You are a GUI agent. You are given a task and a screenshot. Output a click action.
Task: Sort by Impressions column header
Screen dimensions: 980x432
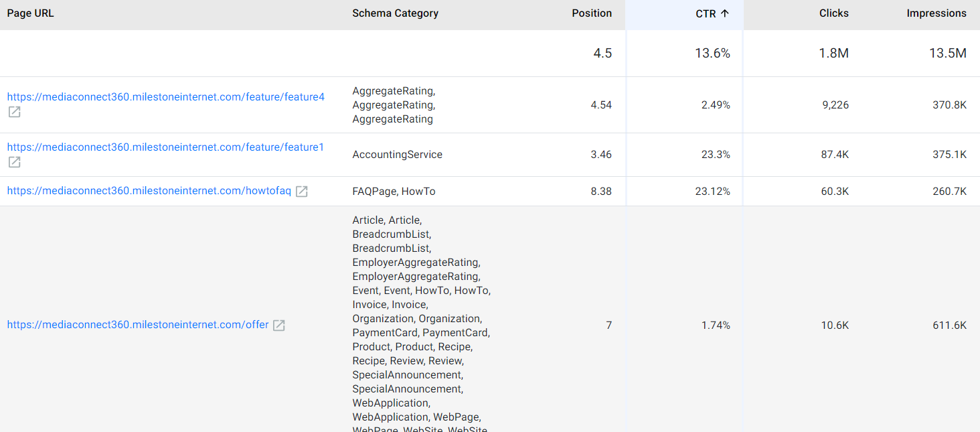pos(936,13)
